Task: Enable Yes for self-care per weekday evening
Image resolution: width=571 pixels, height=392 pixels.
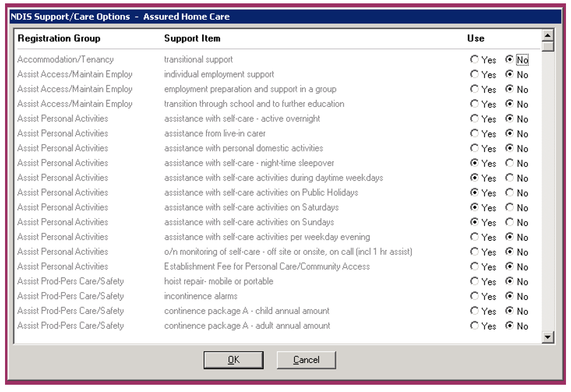Action: 474,237
